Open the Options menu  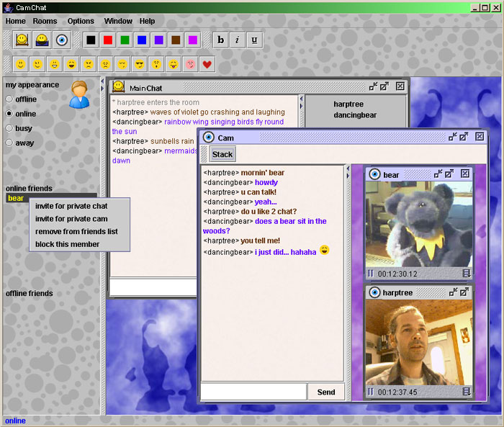click(81, 21)
